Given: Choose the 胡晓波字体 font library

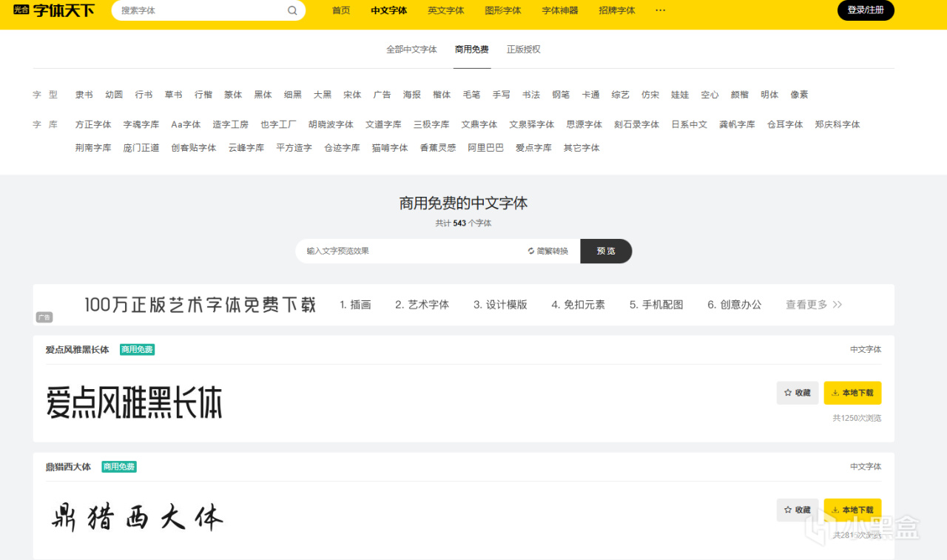Looking at the screenshot, I should tap(331, 124).
